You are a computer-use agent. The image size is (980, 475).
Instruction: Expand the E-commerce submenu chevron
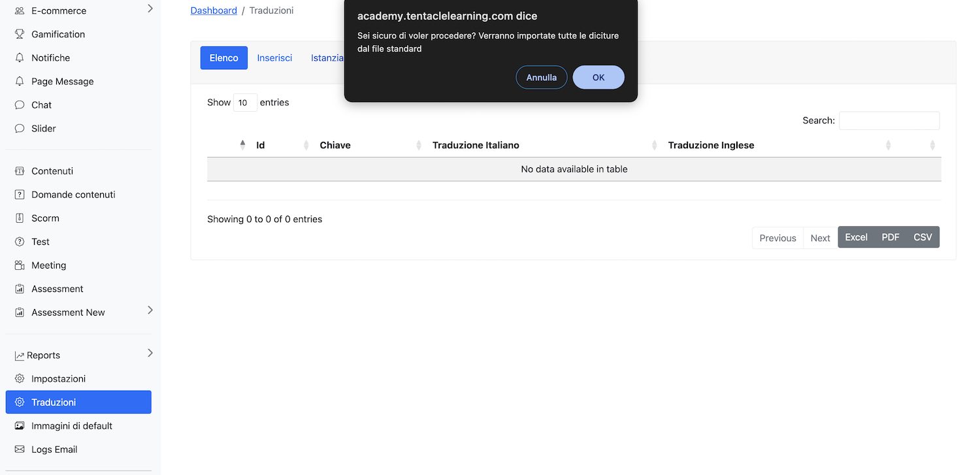tap(150, 8)
